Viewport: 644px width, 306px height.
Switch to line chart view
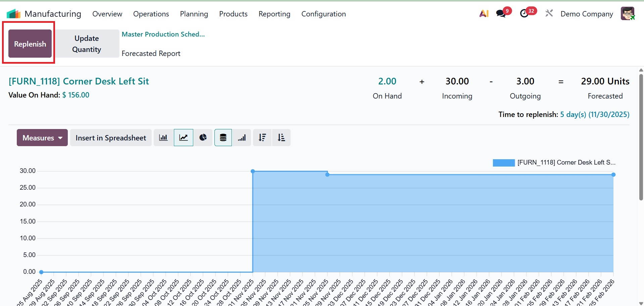[x=184, y=138]
